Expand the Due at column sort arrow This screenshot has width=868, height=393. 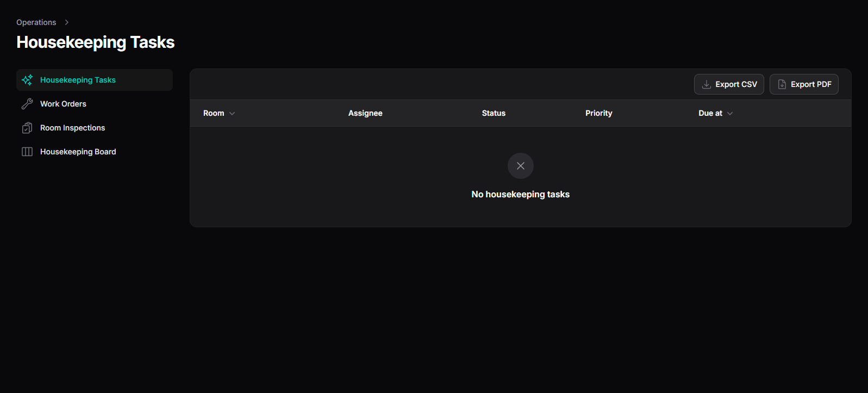pyautogui.click(x=730, y=113)
